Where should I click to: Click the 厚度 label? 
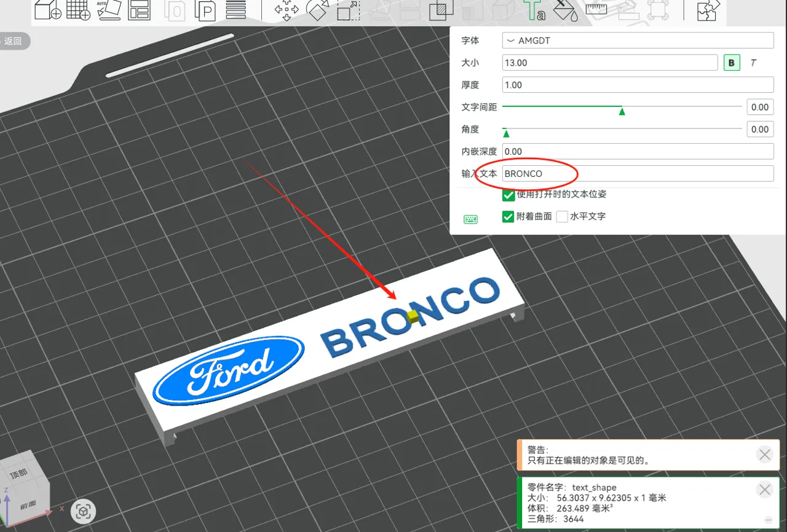click(x=470, y=85)
